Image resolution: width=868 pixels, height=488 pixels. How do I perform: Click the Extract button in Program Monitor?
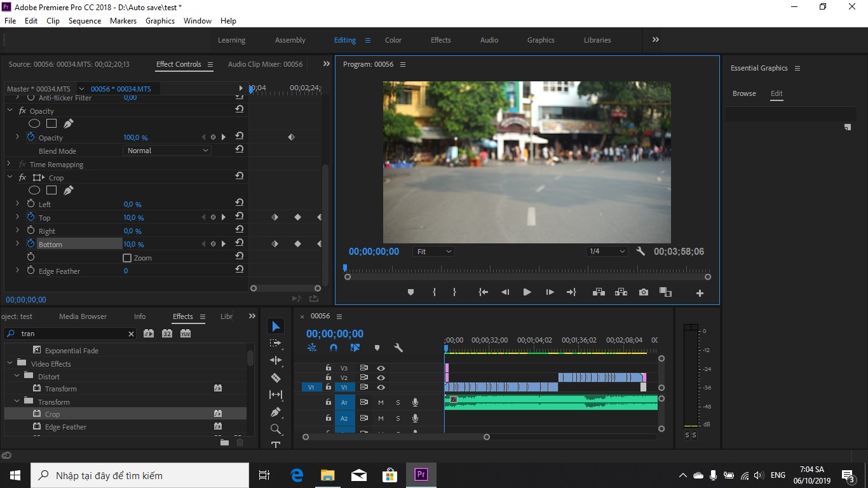pyautogui.click(x=621, y=292)
